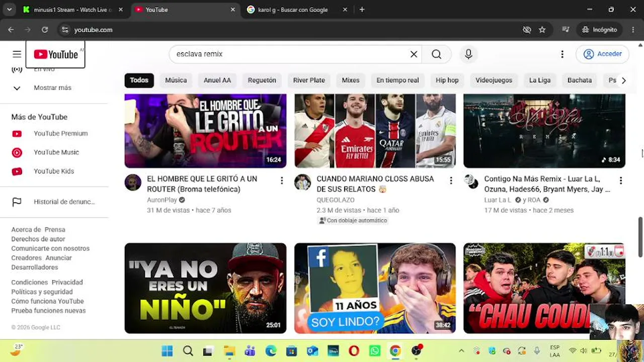Filter results by Mixes chip
This screenshot has width=644, height=362.
click(x=351, y=80)
